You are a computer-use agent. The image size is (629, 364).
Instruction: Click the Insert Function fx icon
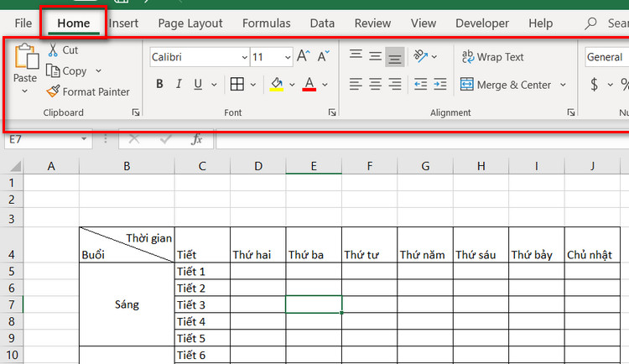196,139
